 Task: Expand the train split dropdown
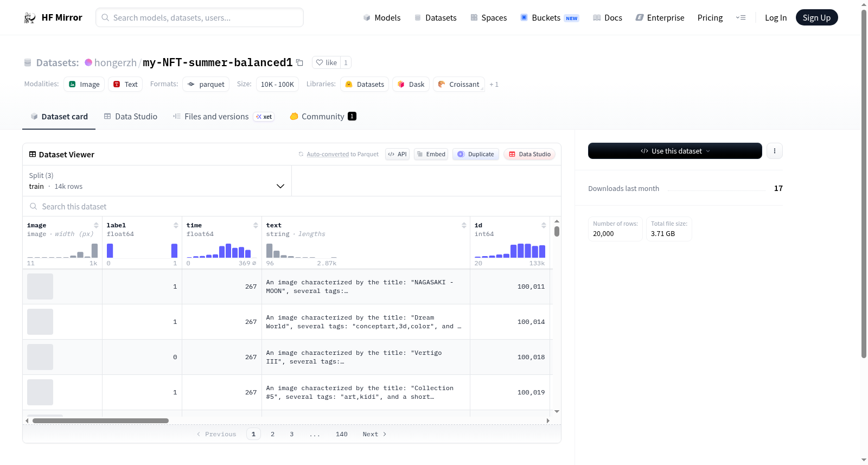(157, 181)
